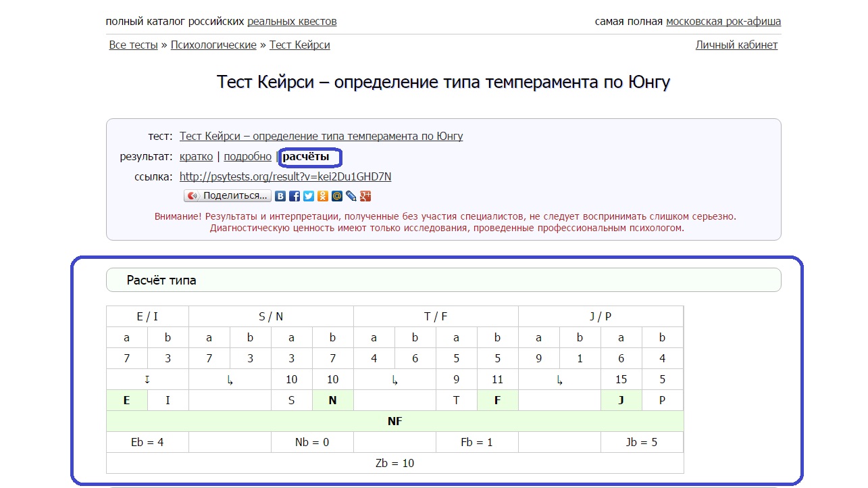Click the psytests.org result URL link
This screenshot has width=868, height=488.
[285, 177]
